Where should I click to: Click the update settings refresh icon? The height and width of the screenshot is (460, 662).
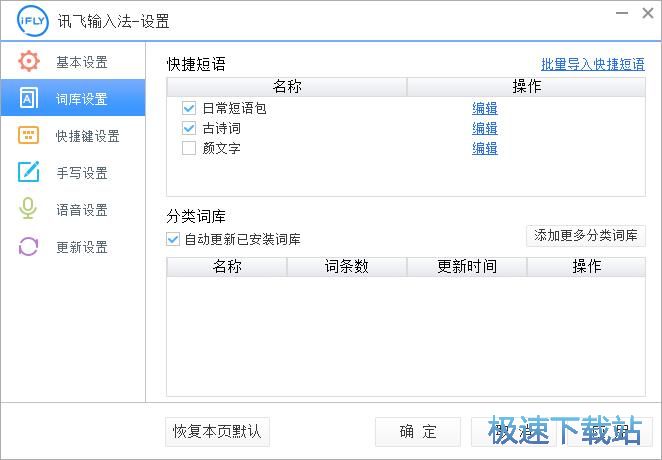tap(28, 247)
